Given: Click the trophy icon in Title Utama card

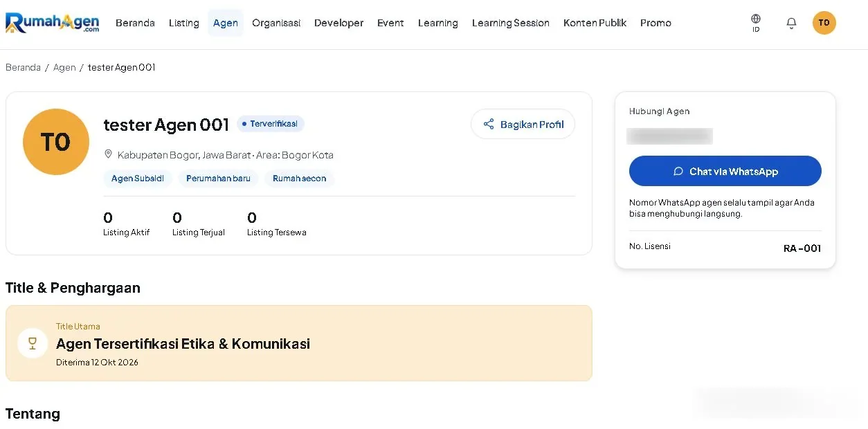Looking at the screenshot, I should point(33,343).
